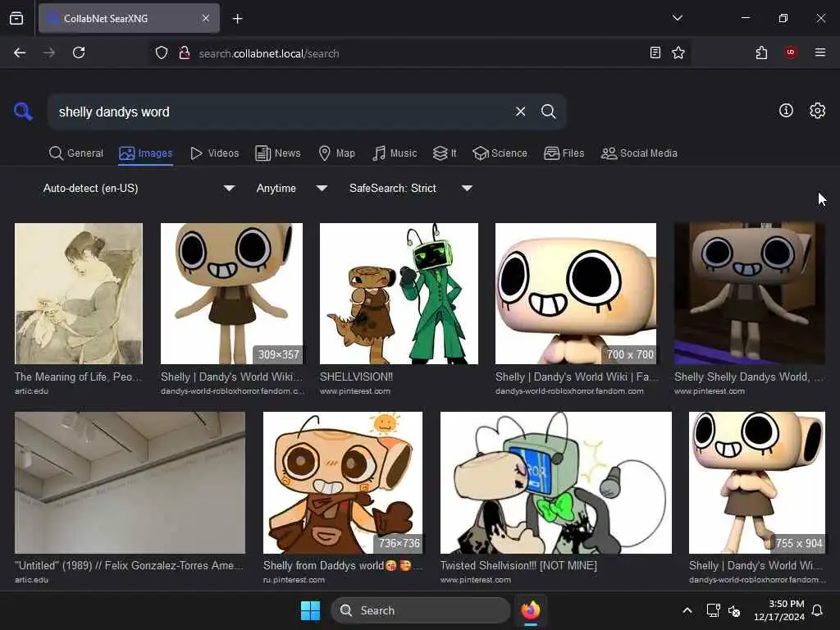This screenshot has height=630, width=840.
Task: Switch to the Videos tab
Action: [x=214, y=153]
